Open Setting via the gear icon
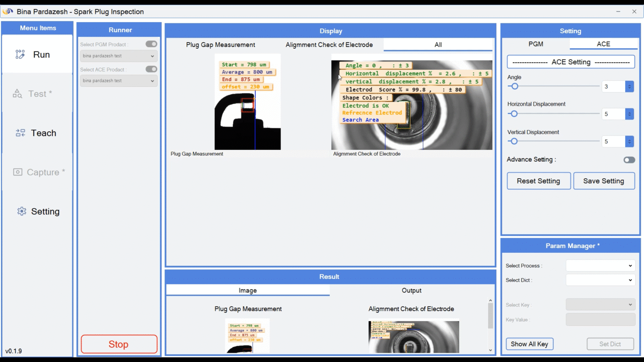The height and width of the screenshot is (362, 644). click(21, 212)
